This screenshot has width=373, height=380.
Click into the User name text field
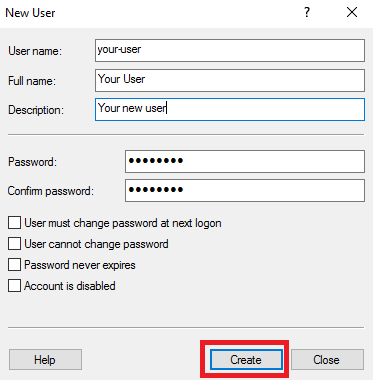[x=230, y=51]
